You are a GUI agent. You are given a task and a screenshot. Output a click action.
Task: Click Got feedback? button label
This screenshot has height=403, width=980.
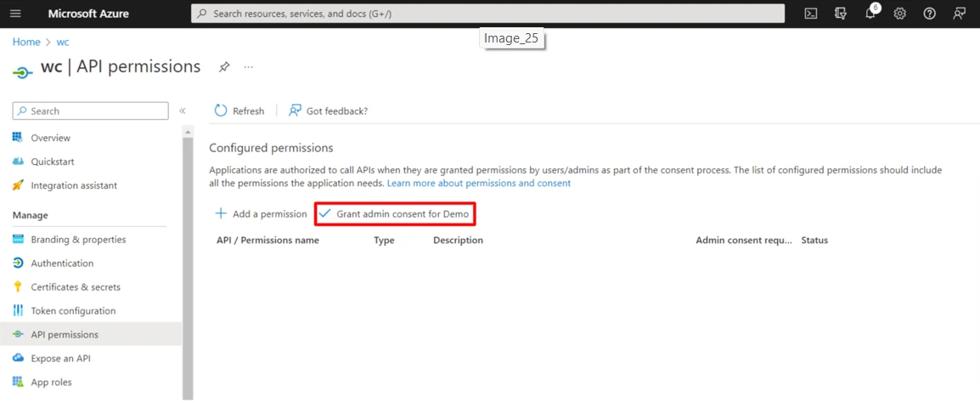click(337, 111)
